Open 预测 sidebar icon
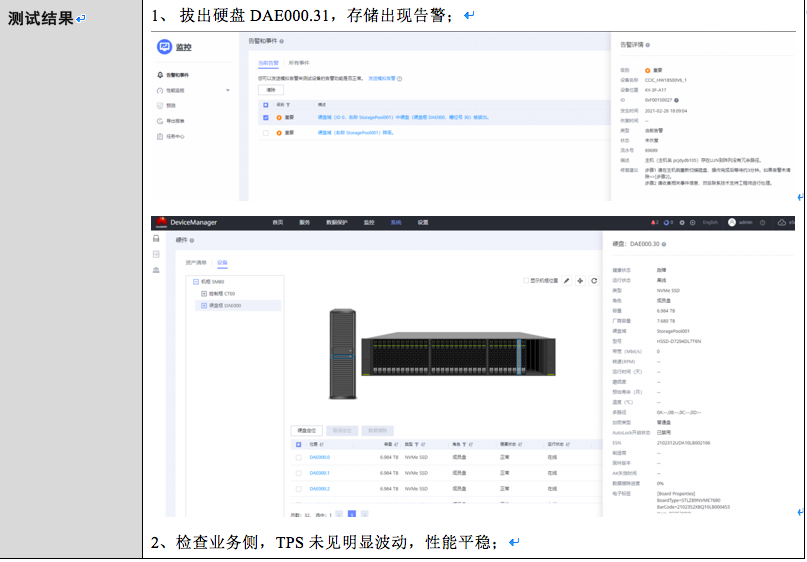Viewport: 807px width, 562px height. coord(160,106)
